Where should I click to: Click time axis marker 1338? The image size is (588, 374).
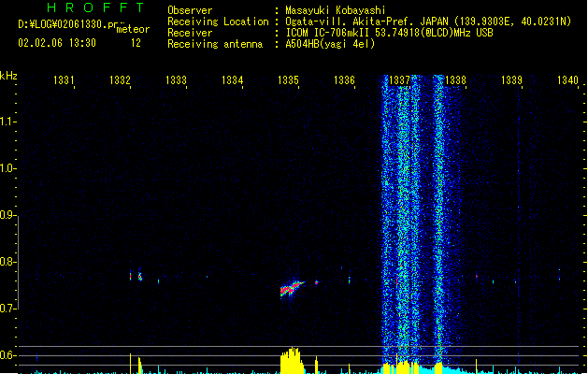455,80
